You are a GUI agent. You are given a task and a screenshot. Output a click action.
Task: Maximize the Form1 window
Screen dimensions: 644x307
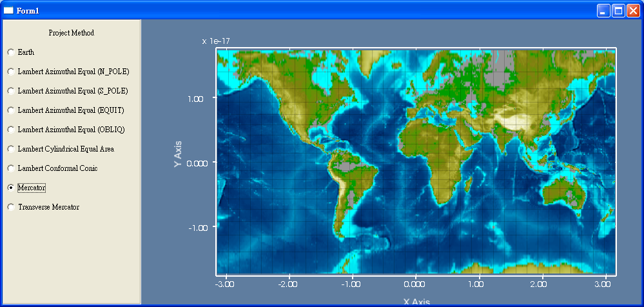(x=618, y=11)
